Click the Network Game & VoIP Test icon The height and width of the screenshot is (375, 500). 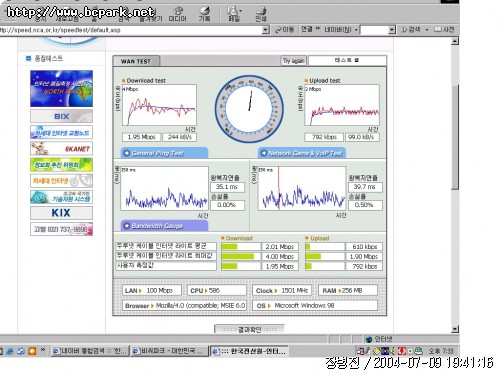[x=264, y=153]
